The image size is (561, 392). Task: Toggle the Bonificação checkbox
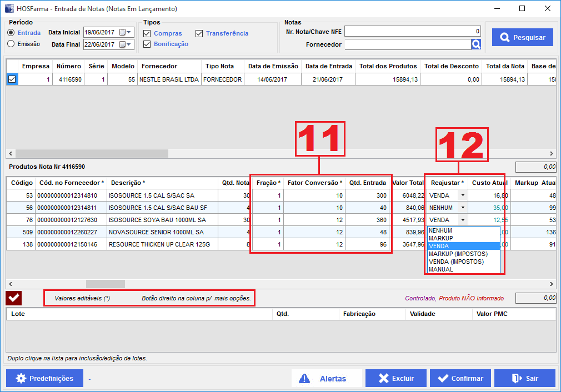(147, 44)
